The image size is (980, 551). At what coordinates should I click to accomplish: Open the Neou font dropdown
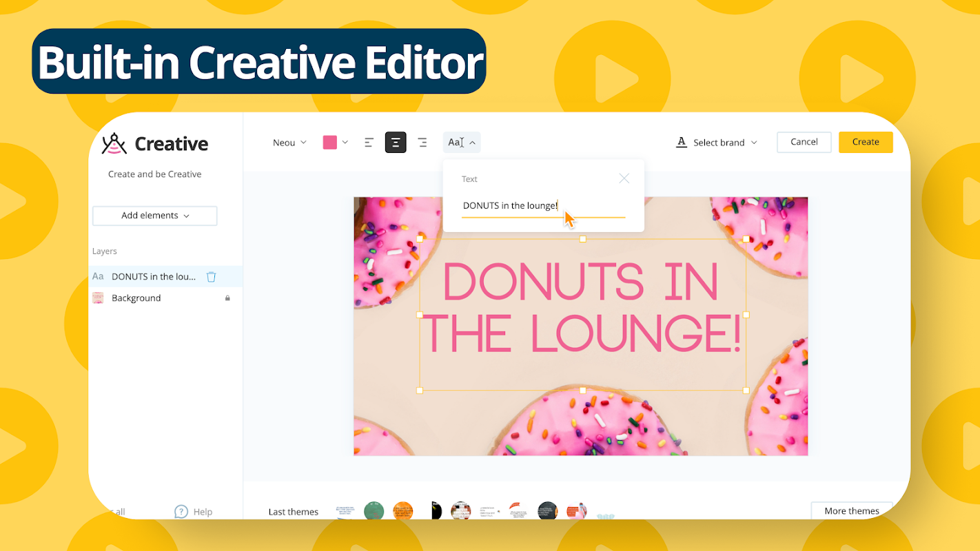(289, 143)
